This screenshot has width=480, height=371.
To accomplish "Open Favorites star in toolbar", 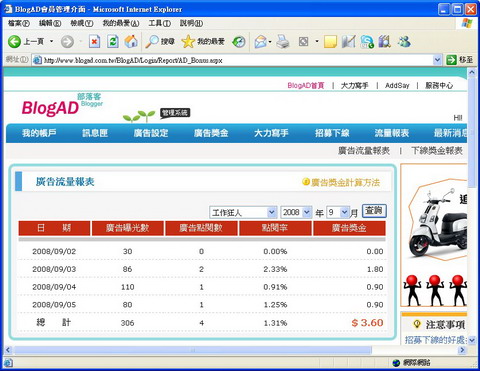I will point(203,42).
